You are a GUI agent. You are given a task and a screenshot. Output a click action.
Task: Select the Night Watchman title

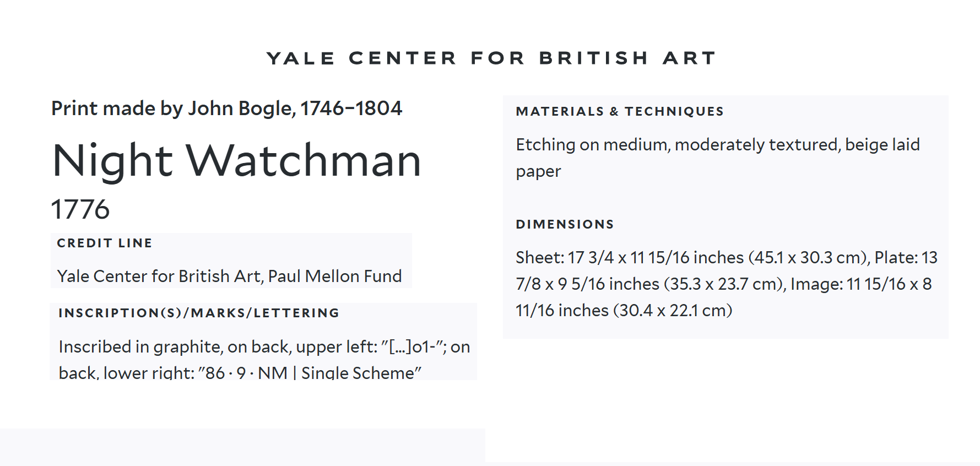237,160
